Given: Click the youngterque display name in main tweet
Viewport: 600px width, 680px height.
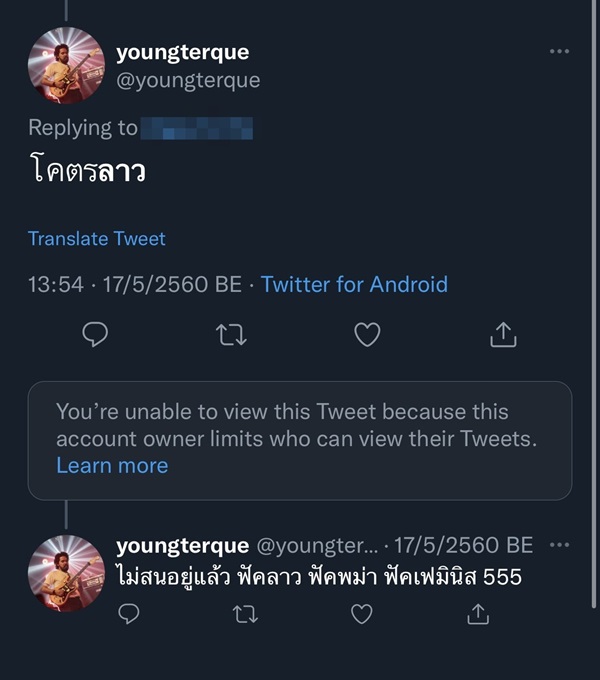Looking at the screenshot, I should [182, 52].
